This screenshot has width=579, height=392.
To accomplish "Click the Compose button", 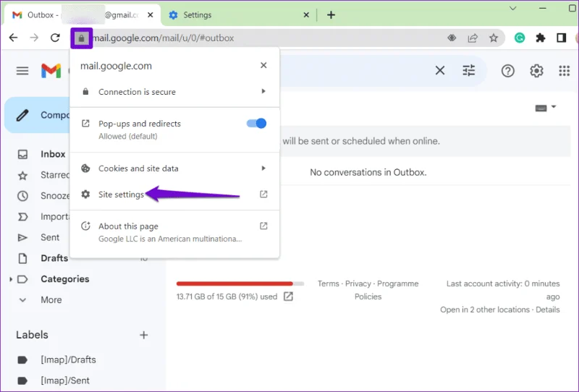I will [38, 115].
